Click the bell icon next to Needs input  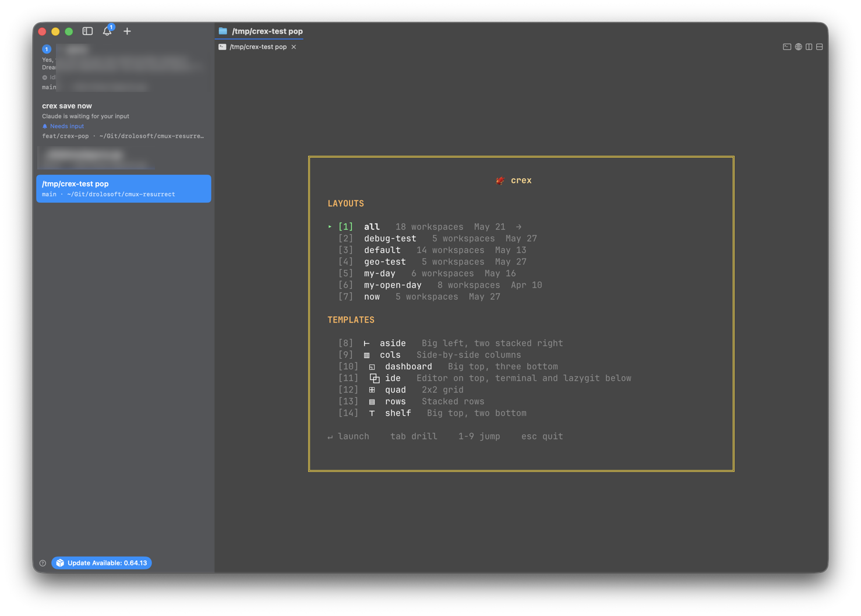44,126
